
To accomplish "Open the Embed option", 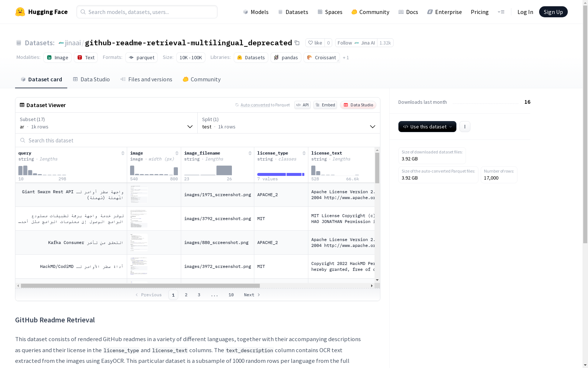I will pyautogui.click(x=325, y=105).
